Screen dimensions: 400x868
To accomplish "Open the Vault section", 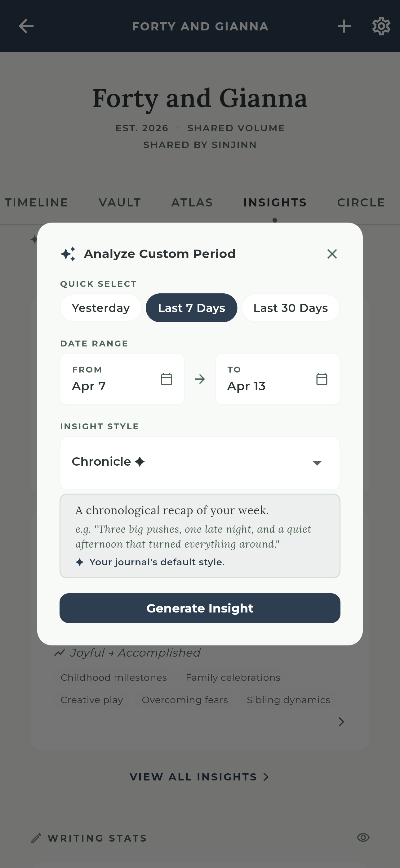I will (x=119, y=202).
